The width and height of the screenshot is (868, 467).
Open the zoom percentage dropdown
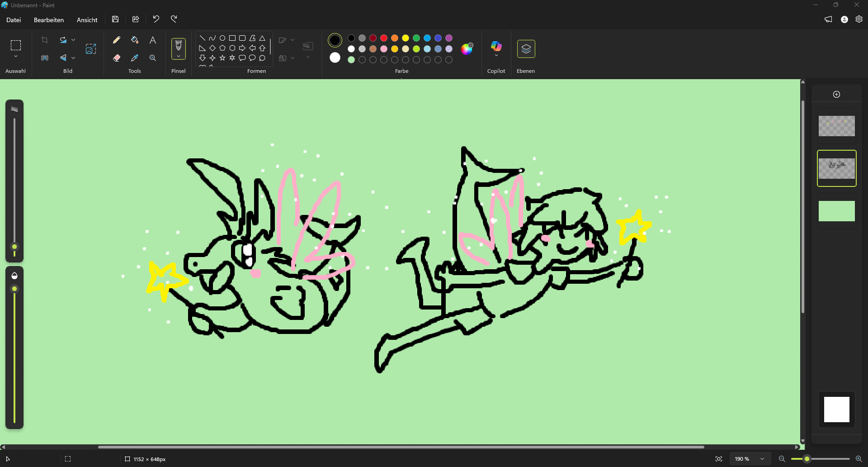pos(762,459)
